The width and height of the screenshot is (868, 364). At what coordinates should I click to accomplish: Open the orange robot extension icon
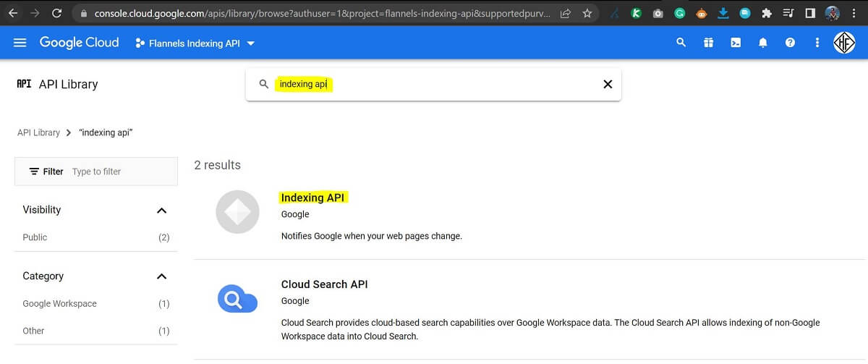point(702,13)
